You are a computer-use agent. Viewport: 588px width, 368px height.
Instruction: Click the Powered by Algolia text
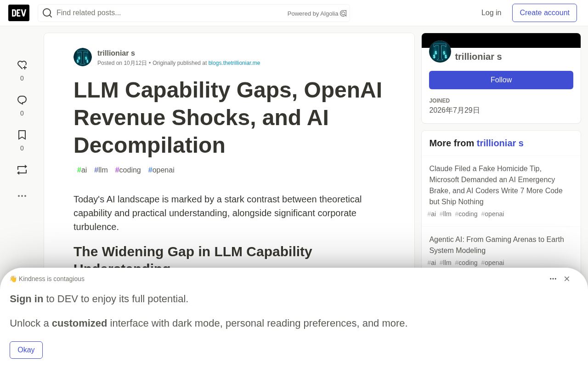313,14
